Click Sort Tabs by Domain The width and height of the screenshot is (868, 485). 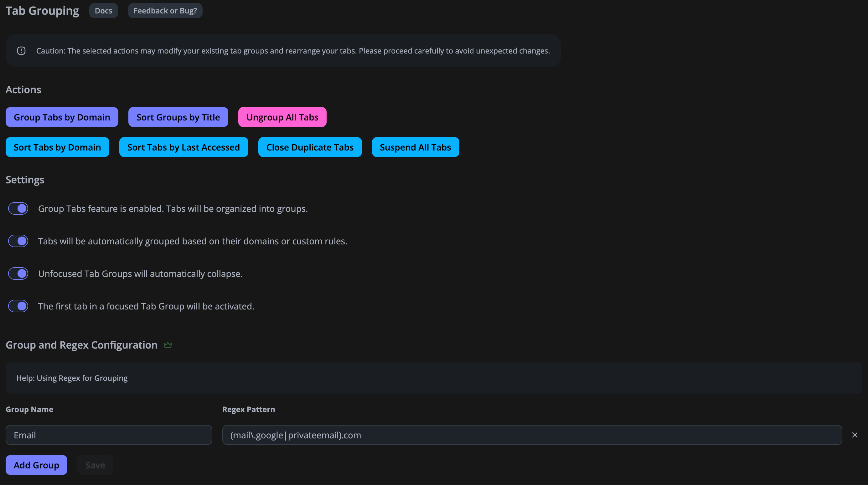point(57,147)
